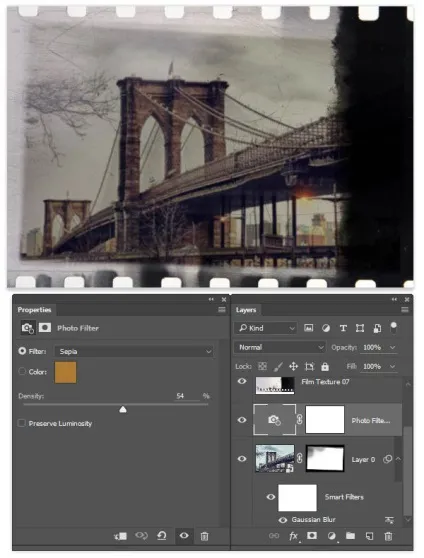Lock all layer attributes padlock icon
This screenshot has height=558, width=424.
(x=325, y=366)
